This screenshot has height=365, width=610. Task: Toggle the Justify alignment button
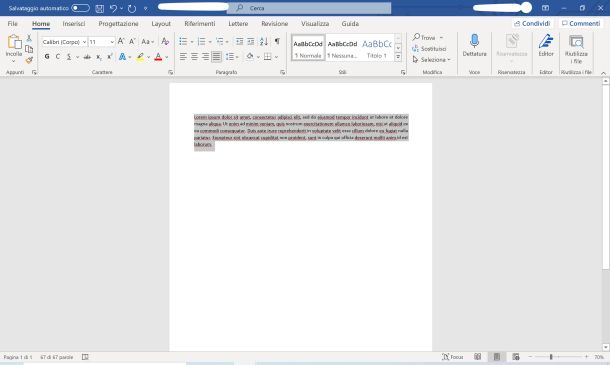(216, 57)
